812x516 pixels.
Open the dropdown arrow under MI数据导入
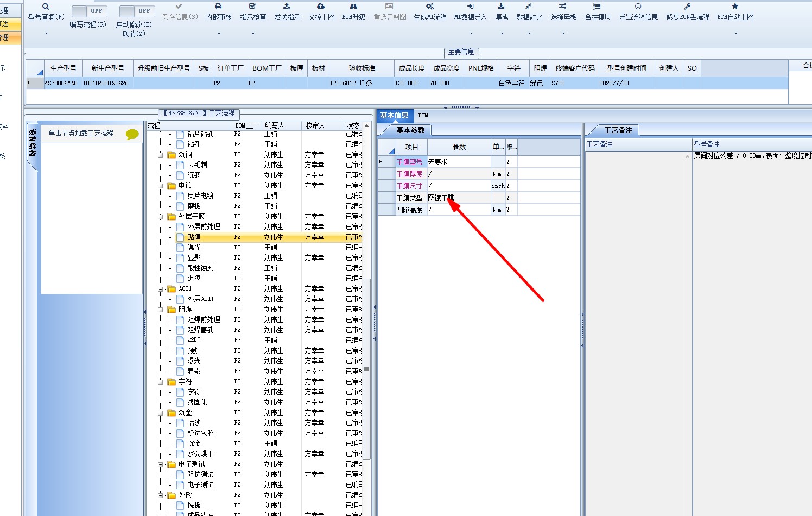[x=471, y=34]
